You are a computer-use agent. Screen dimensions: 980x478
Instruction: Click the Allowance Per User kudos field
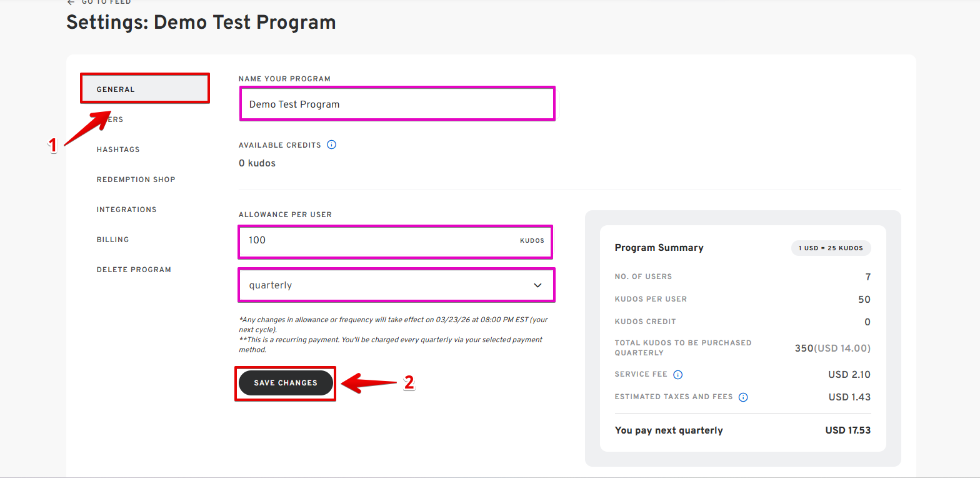pyautogui.click(x=381, y=241)
